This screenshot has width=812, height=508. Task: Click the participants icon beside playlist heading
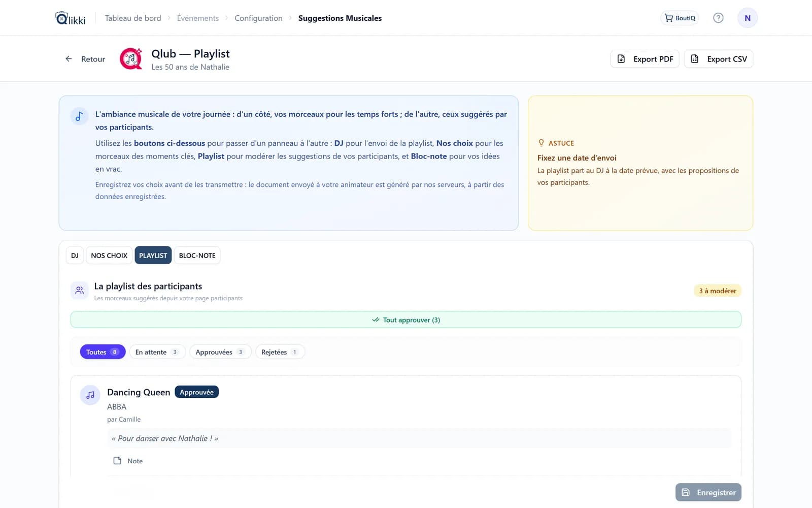(80, 291)
